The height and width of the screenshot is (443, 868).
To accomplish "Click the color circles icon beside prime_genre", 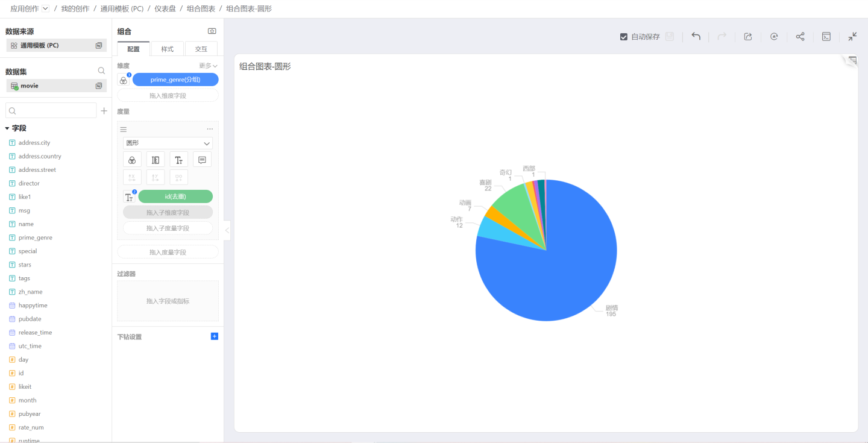I will point(124,80).
